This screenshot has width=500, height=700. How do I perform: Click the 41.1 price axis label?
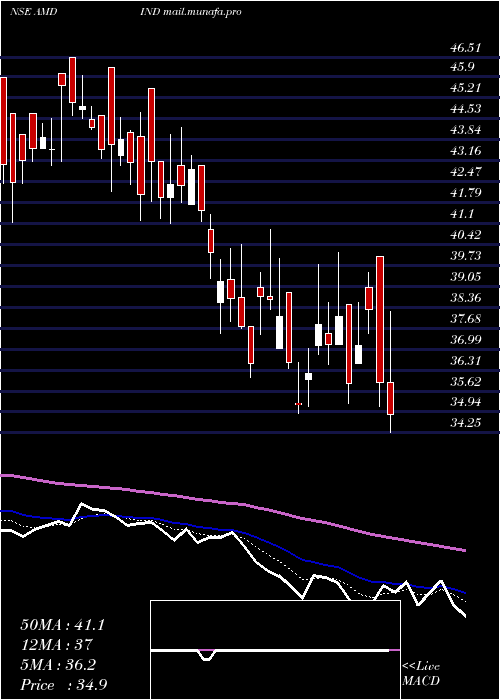(x=462, y=214)
